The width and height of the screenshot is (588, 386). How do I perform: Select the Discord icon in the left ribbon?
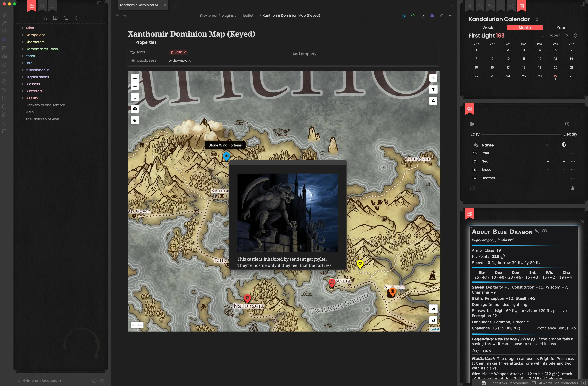4,39
